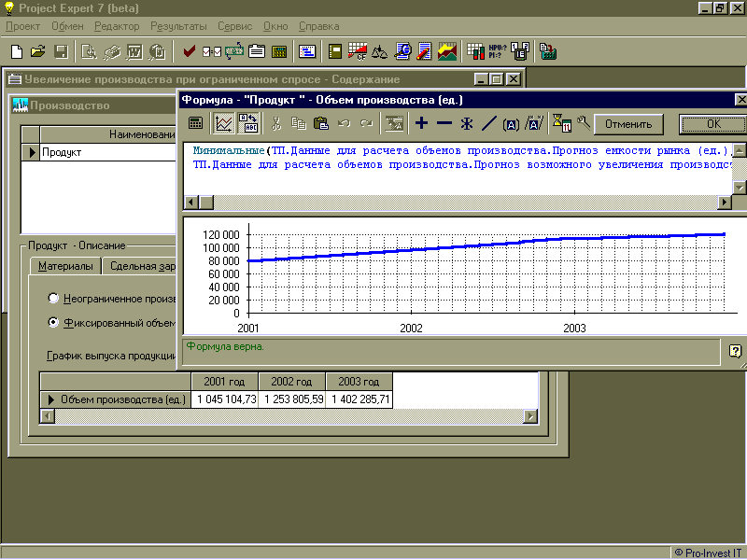This screenshot has height=560, width=747.
Task: Open the Результаты menu
Action: click(178, 27)
